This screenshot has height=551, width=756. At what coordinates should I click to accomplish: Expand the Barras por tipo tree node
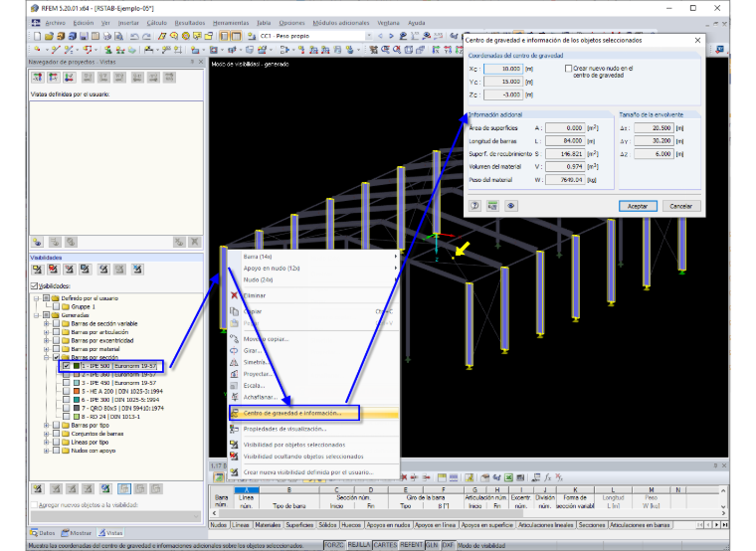coord(47,425)
